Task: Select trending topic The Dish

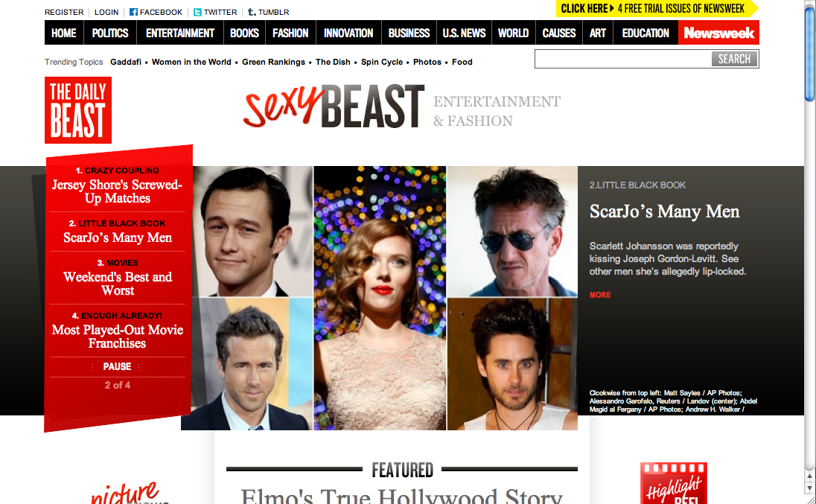Action: (333, 62)
